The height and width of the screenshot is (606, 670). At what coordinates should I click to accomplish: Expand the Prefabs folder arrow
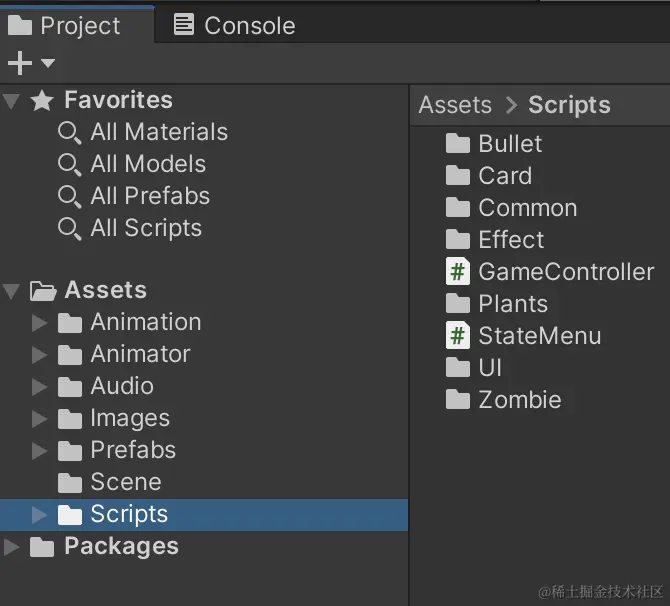(x=39, y=450)
